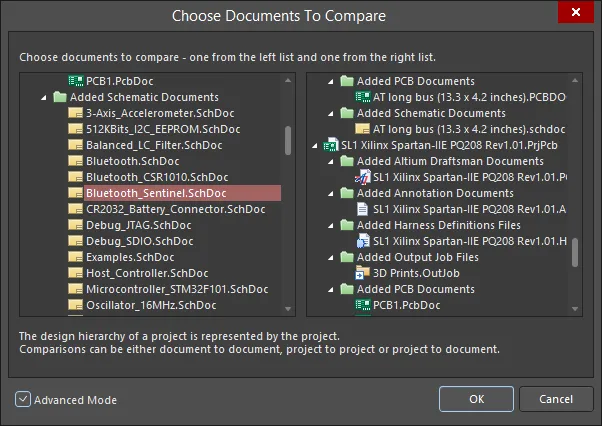This screenshot has width=602, height=426.
Task: Click the Bluetooth_Sentinel.SchDoc document icon
Action: [75, 193]
